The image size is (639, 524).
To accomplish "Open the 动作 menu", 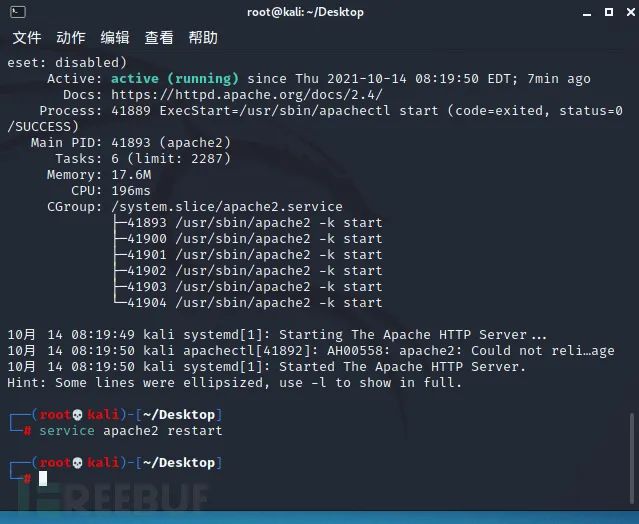I will tap(71, 38).
